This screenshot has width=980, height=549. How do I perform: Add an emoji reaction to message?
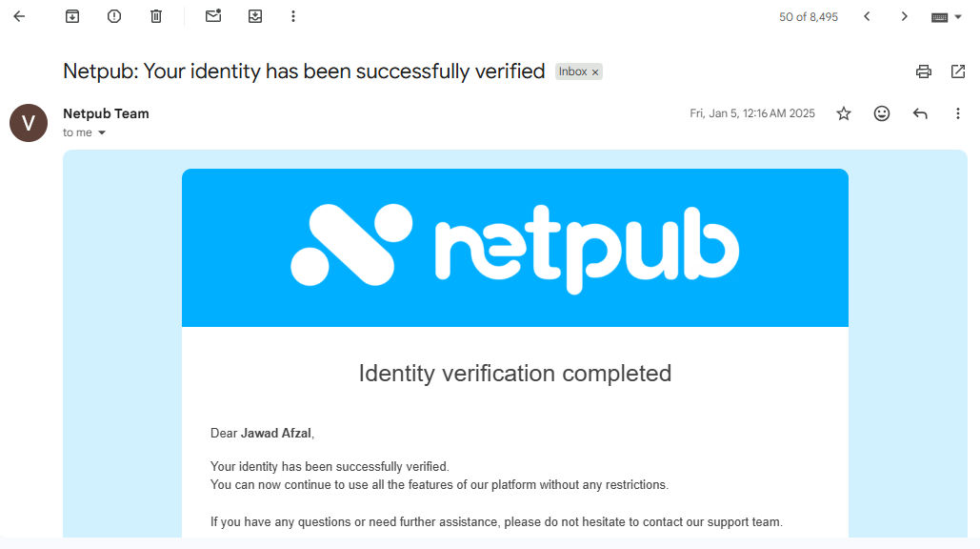tap(882, 113)
